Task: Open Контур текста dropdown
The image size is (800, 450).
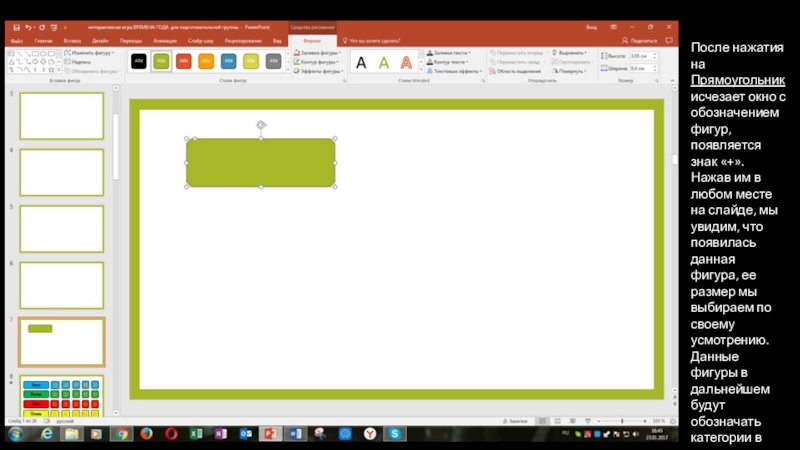Action: coord(447,62)
